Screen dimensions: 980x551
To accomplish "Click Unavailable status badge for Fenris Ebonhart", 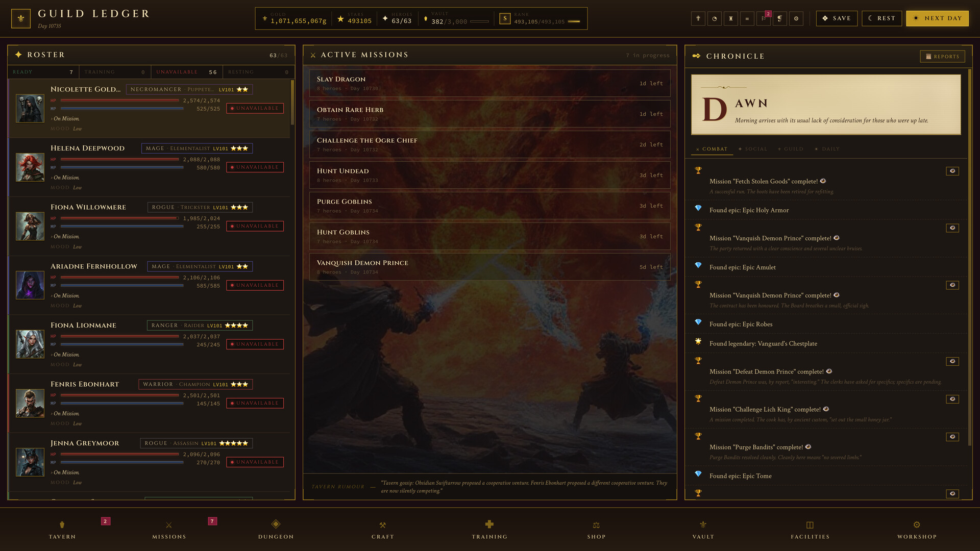I will click(255, 403).
